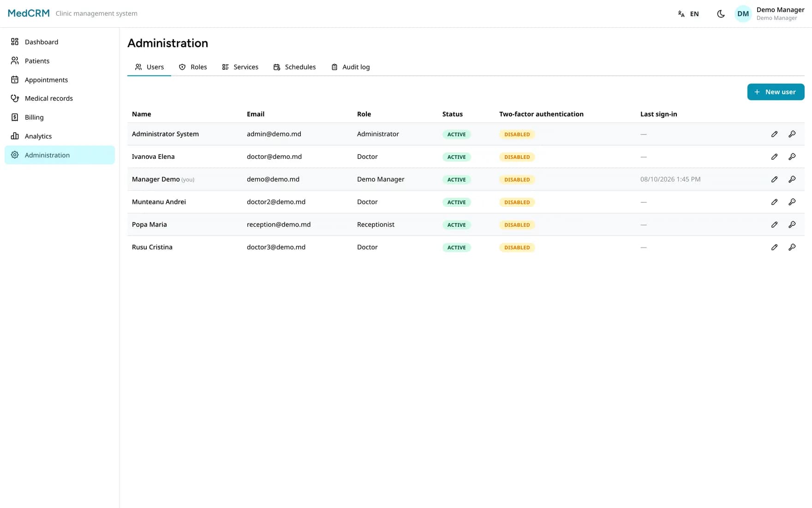
Task: Click pencil icon for Munteanu Andrei
Action: point(774,202)
